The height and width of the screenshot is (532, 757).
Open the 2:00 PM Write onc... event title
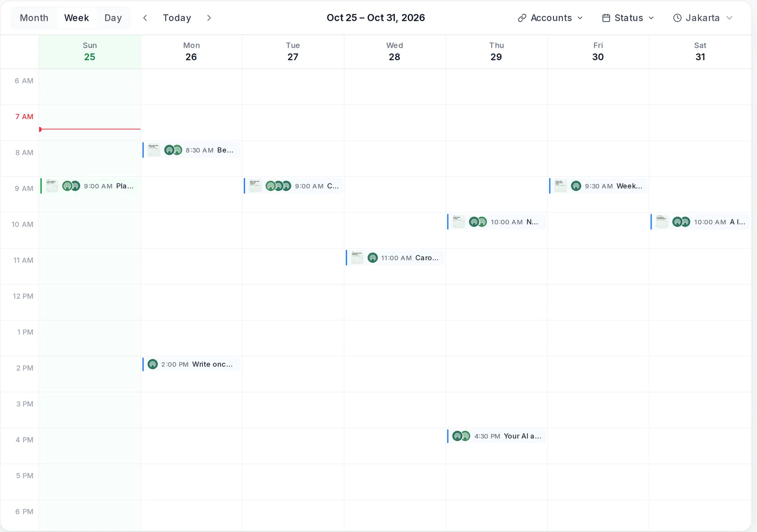(x=212, y=364)
